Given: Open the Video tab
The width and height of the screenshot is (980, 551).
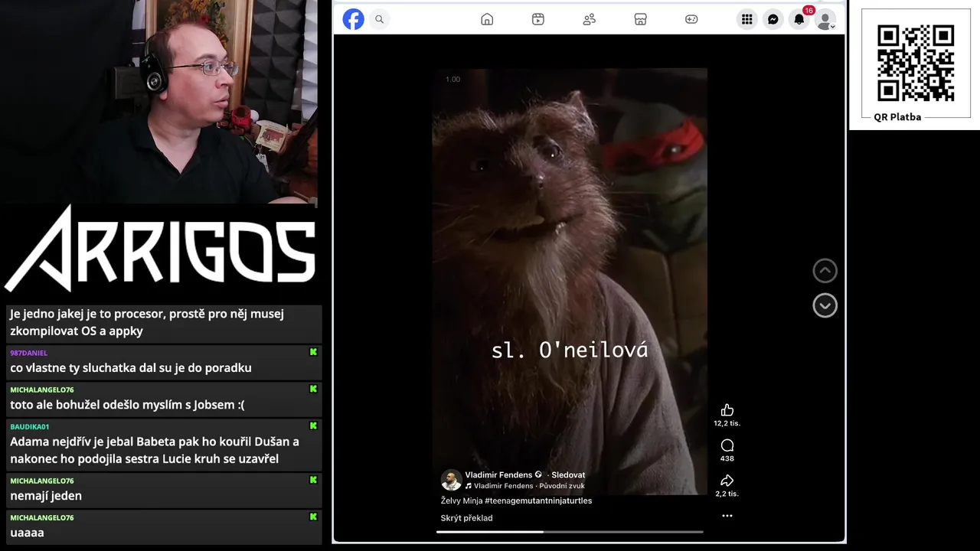Looking at the screenshot, I should pos(538,19).
